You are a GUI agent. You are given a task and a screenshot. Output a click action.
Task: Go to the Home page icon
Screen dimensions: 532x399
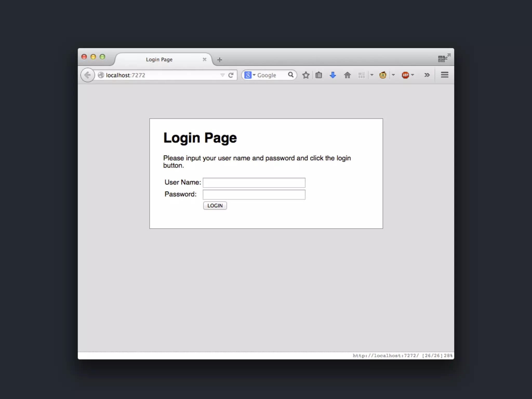pyautogui.click(x=347, y=75)
